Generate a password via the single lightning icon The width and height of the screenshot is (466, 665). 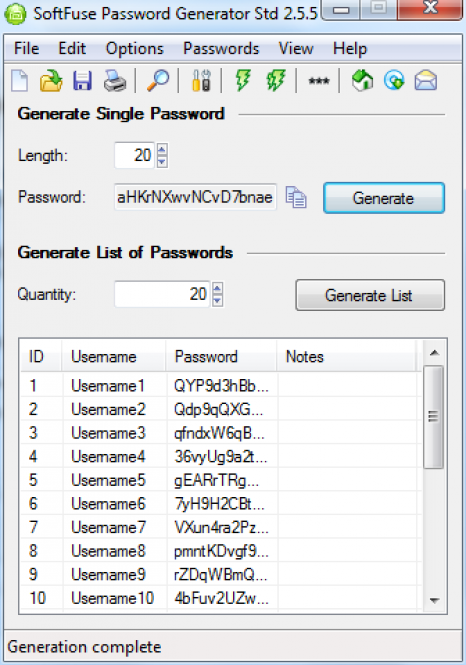coord(243,81)
